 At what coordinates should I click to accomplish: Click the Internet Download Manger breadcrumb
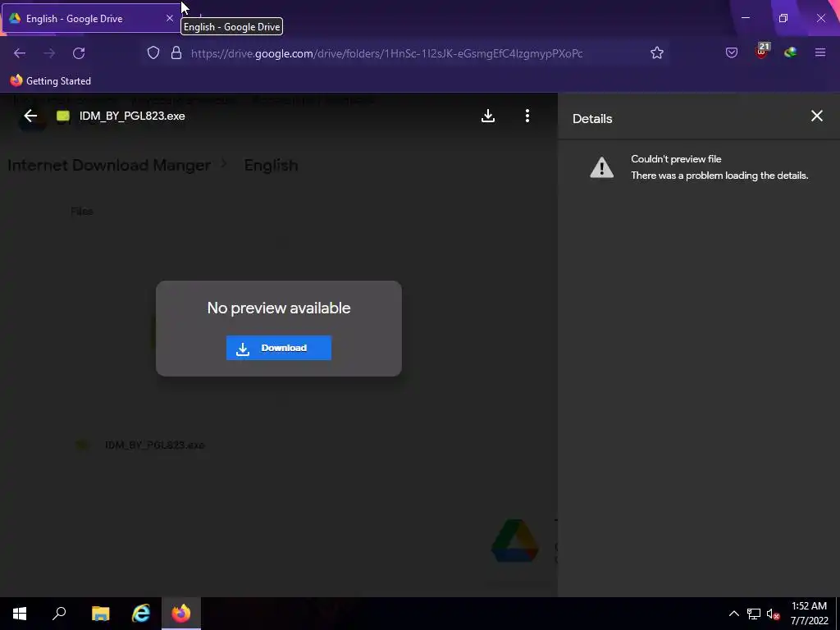coord(109,165)
